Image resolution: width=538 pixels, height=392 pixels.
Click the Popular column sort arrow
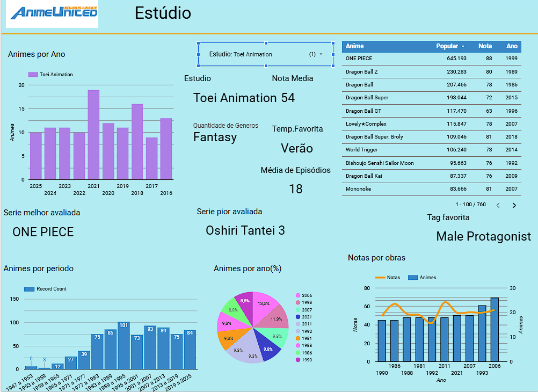click(463, 47)
